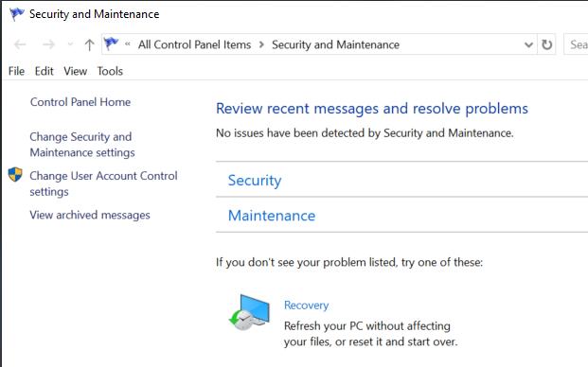
Task: Open the View menu
Action: click(x=76, y=71)
